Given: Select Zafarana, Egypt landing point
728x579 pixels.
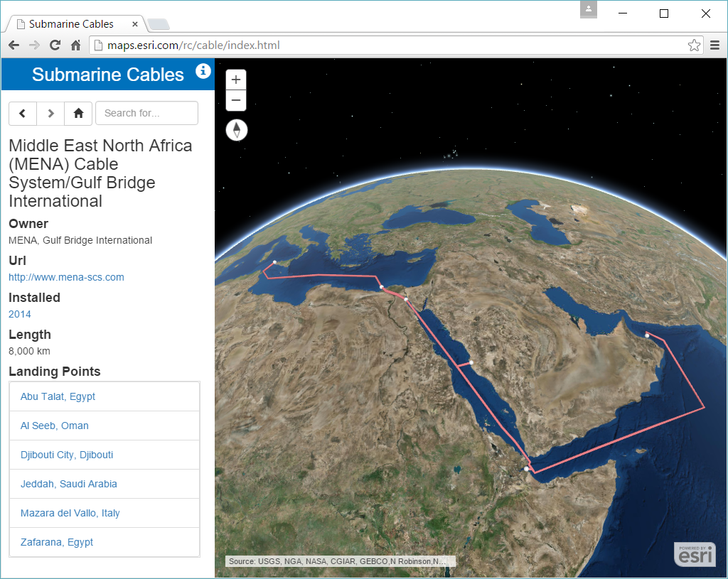Looking at the screenshot, I should (105, 542).
